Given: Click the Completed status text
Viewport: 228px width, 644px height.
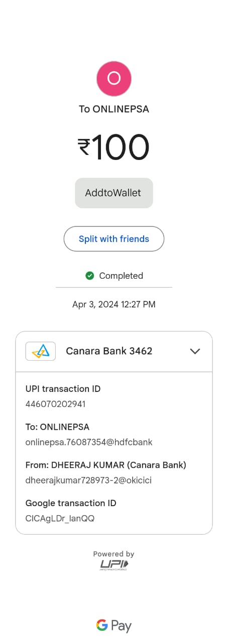Looking at the screenshot, I should point(121,276).
